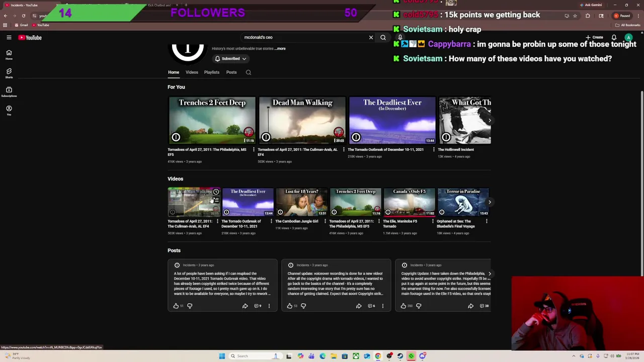Toggle Watch later on Cullman-Arab thumbnail
The height and width of the screenshot is (362, 644).
click(x=216, y=192)
